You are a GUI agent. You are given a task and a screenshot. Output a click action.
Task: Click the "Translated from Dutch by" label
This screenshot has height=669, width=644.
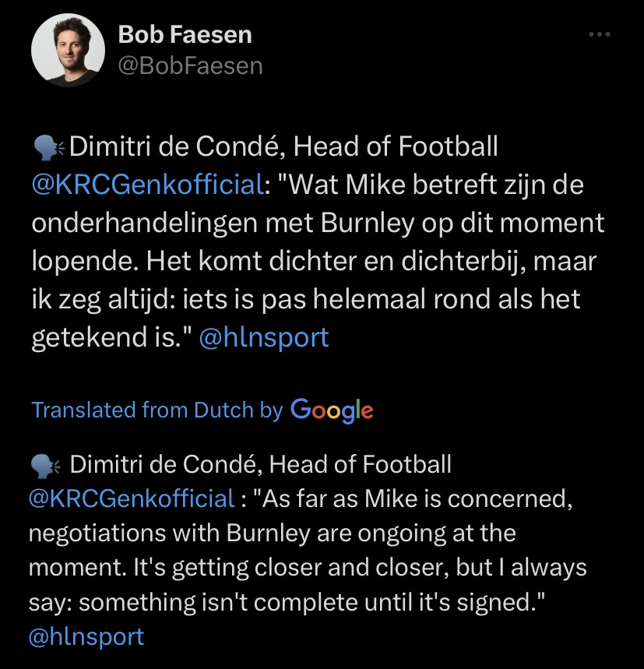[157, 410]
